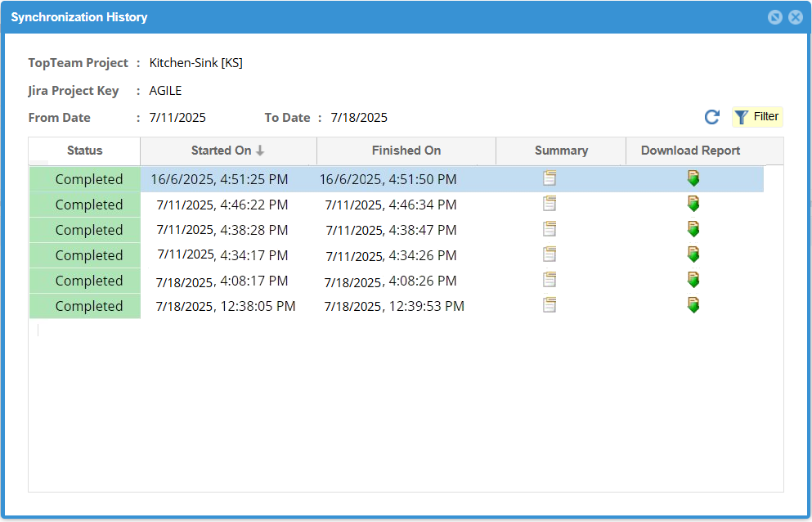Select row finished 7/11/2025, 4:34:26 PM

(x=391, y=256)
